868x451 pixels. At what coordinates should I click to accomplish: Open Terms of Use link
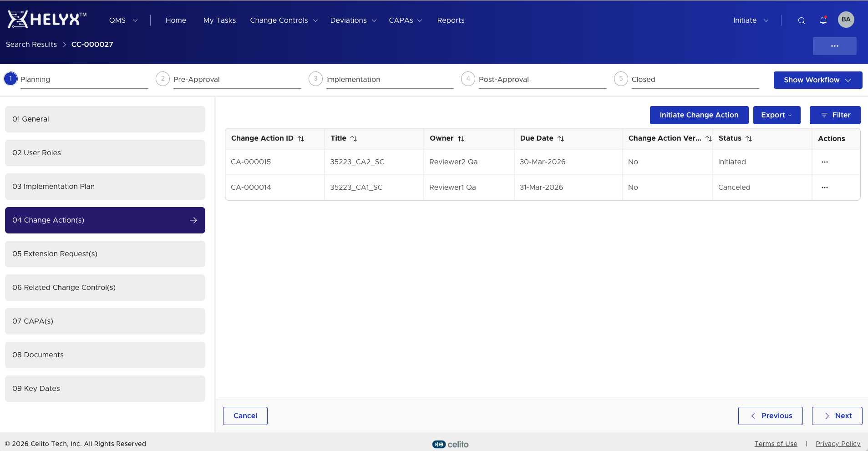[776, 444]
